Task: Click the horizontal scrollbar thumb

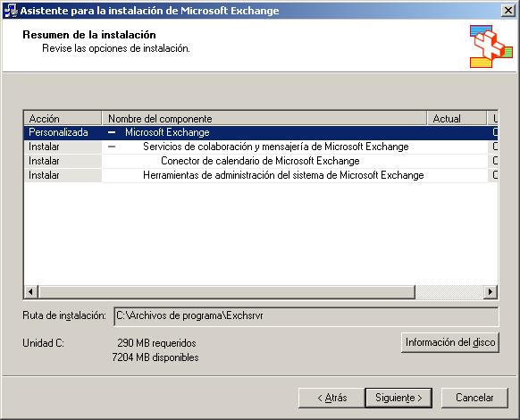Action: coord(227,292)
